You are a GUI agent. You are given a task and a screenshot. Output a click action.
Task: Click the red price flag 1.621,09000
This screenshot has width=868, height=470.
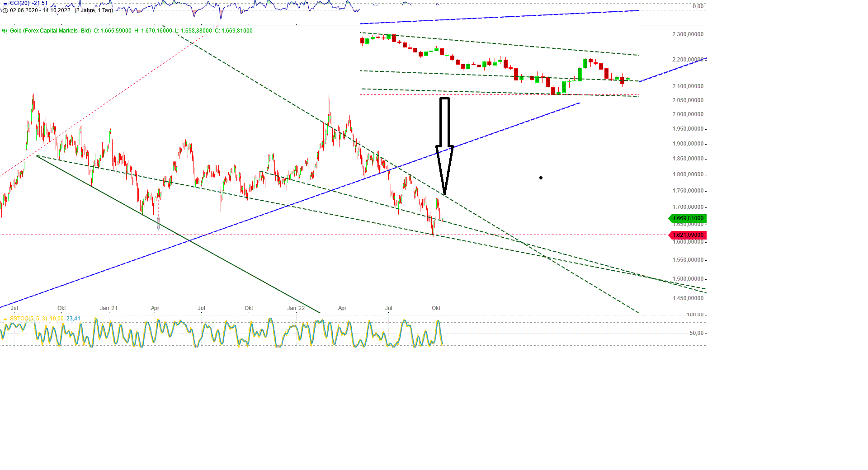pos(688,235)
